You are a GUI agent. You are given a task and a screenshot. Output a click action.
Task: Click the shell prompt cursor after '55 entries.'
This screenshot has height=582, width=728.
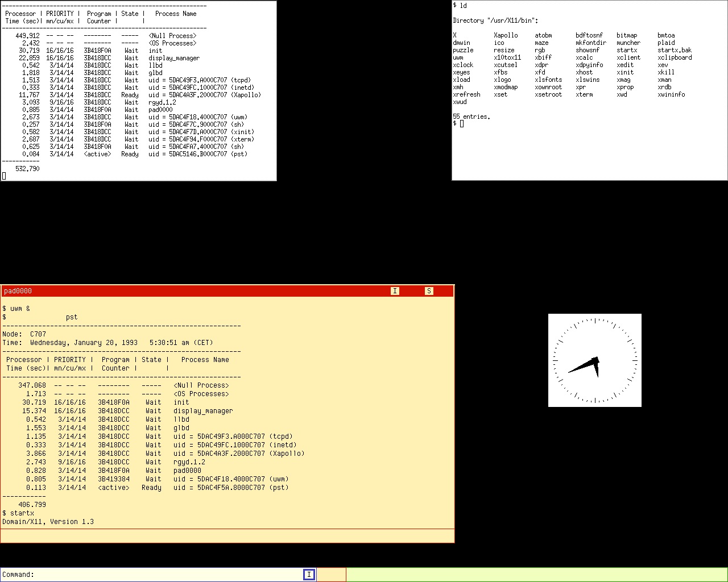tap(462, 124)
